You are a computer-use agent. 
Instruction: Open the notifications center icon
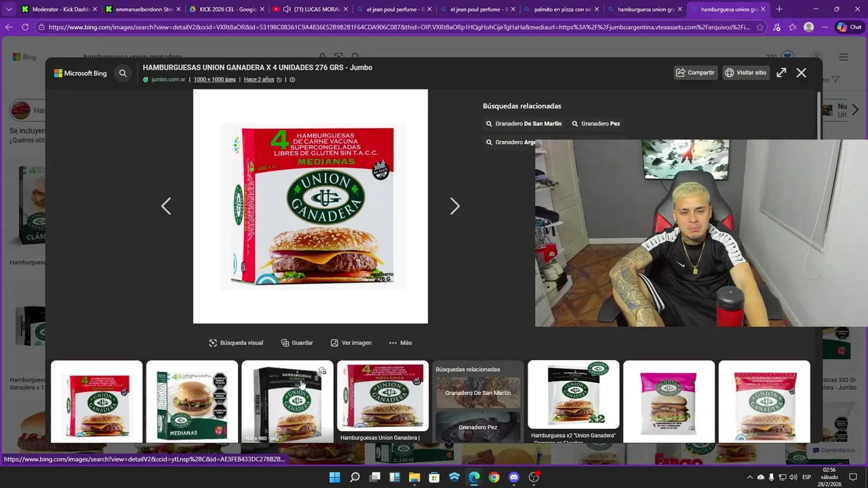click(x=853, y=477)
